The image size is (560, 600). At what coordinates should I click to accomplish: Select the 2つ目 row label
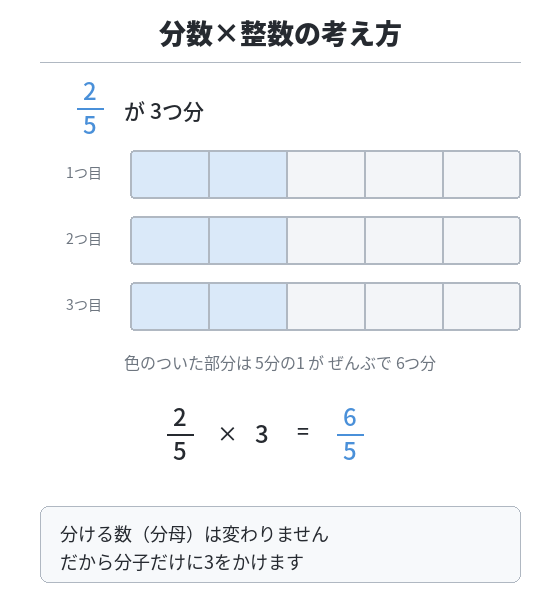coord(83,239)
